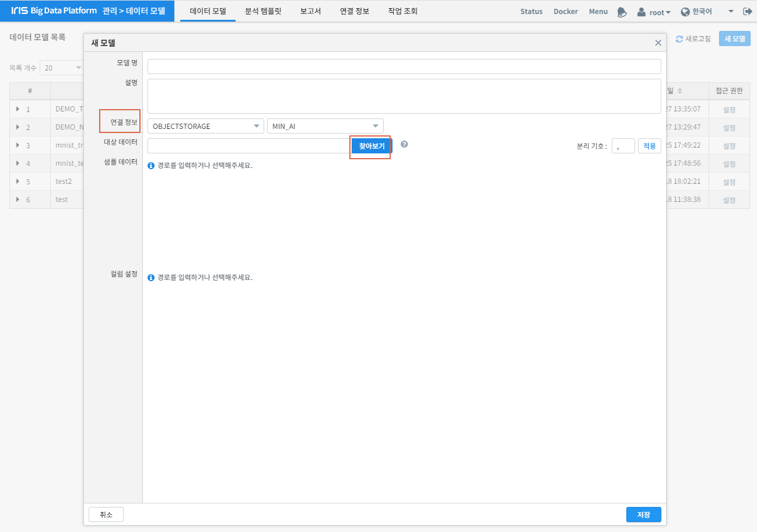This screenshot has height=532, width=757.
Task: Open the Docker menu
Action: point(566,12)
